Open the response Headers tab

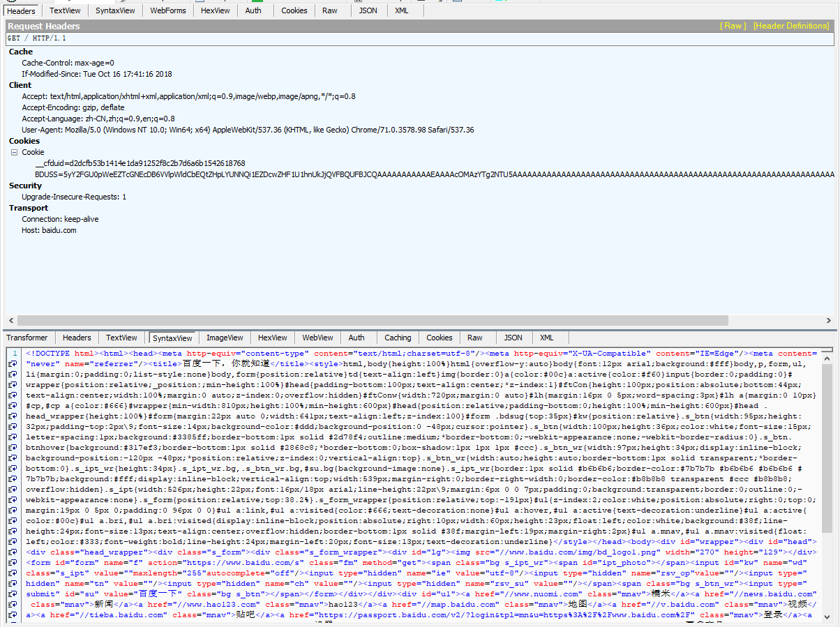coord(77,338)
